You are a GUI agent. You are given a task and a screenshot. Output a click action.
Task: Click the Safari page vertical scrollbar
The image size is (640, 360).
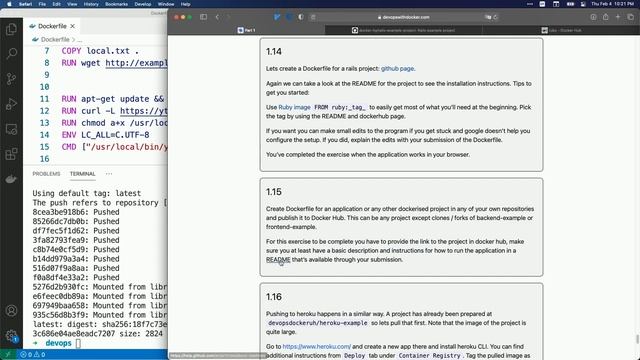637,339
